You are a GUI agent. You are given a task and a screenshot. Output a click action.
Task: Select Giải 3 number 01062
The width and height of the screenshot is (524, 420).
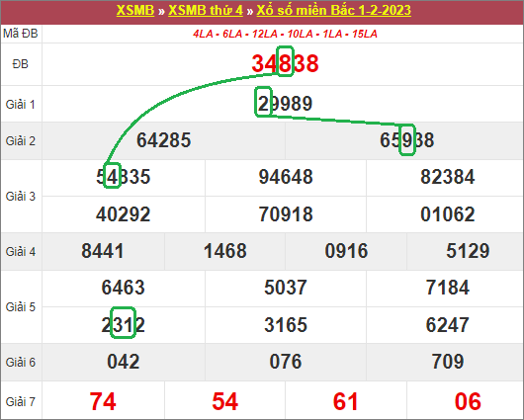448,214
